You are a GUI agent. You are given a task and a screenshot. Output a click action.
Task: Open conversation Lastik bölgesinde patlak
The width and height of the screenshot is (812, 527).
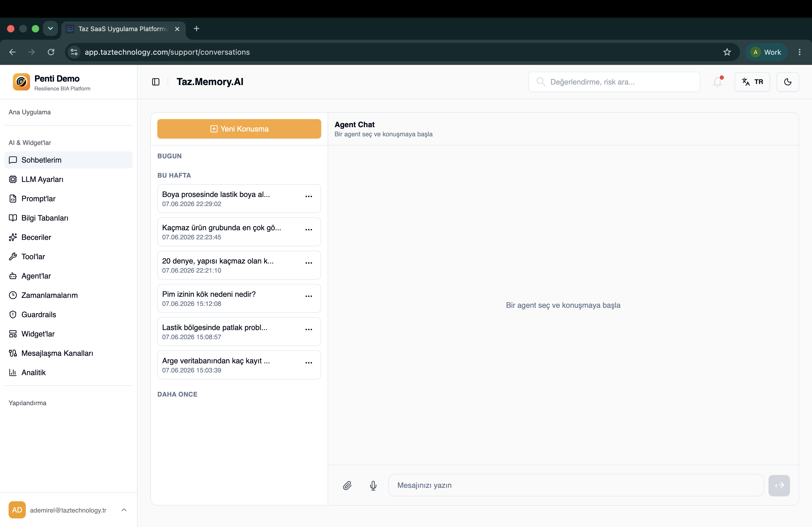239,332
